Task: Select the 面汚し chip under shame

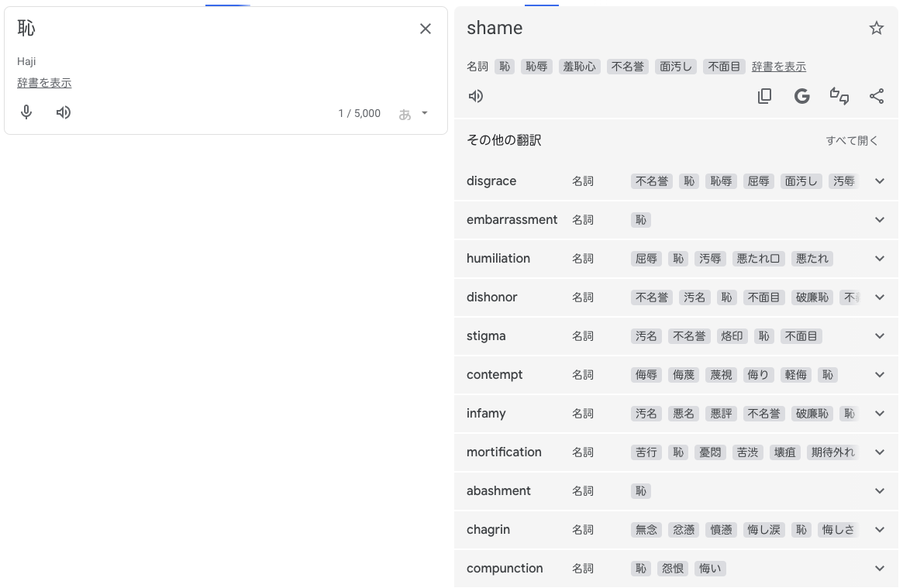Action: (676, 67)
